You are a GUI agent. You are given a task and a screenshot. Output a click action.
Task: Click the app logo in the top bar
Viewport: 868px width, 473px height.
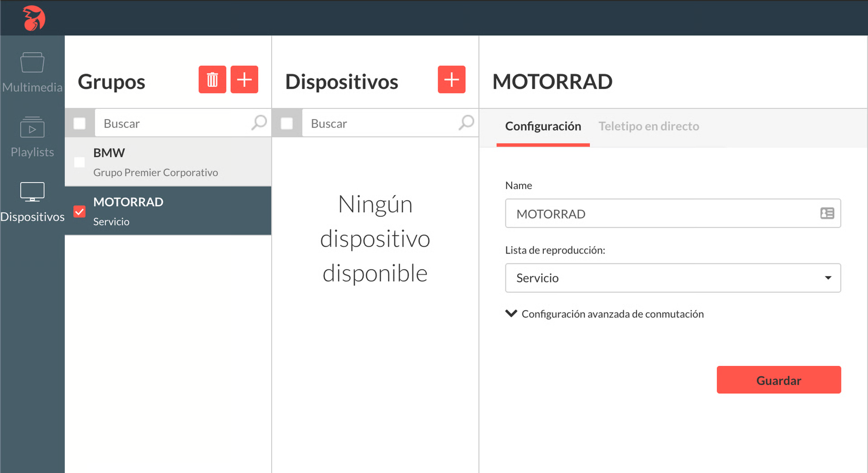(x=34, y=18)
